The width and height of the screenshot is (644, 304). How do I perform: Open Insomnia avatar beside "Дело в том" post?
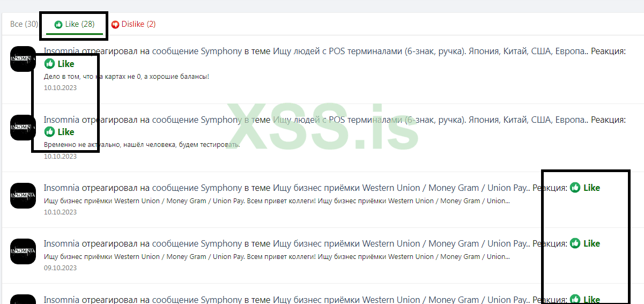pyautogui.click(x=23, y=59)
